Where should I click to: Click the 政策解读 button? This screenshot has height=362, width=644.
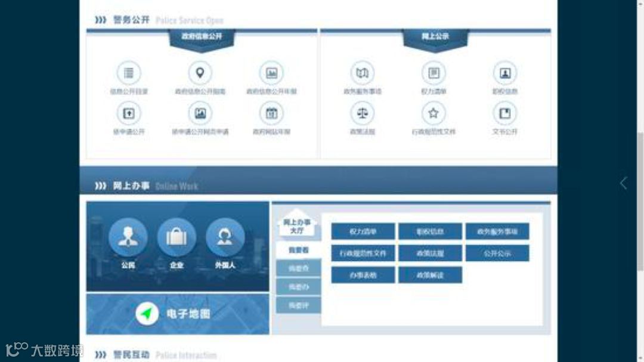[x=430, y=275]
